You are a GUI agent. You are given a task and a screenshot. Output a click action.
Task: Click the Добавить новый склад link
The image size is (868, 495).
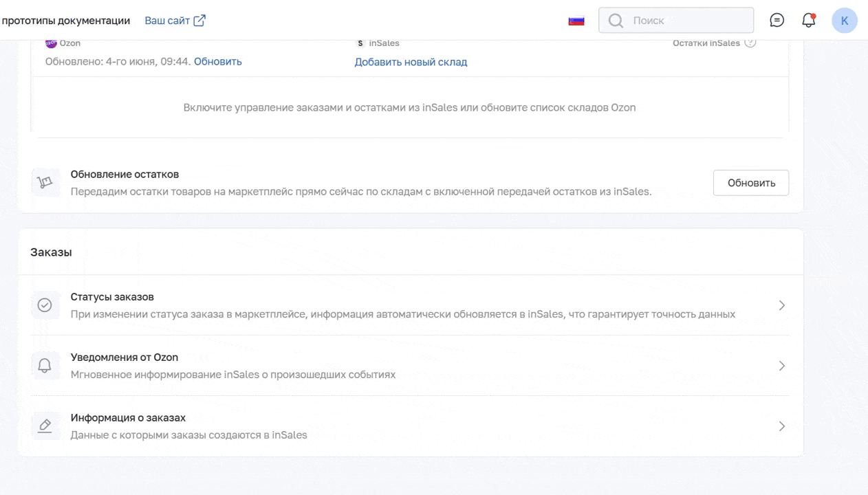[411, 62]
